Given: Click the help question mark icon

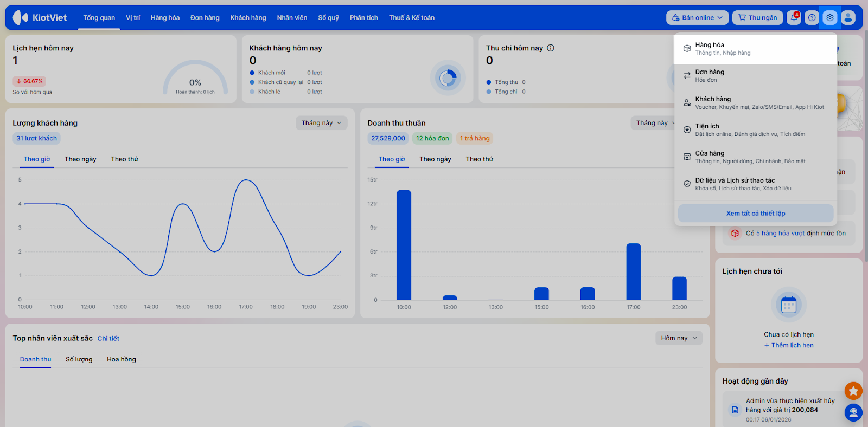Looking at the screenshot, I should [812, 18].
